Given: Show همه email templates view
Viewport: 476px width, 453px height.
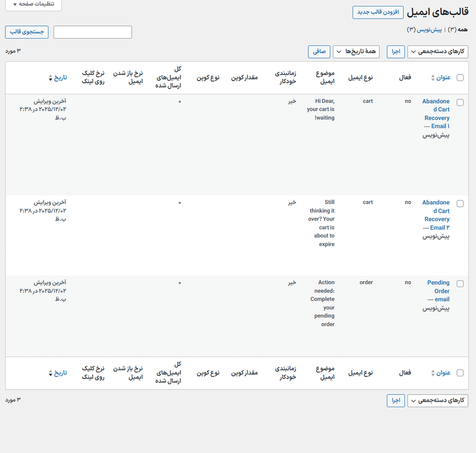Looking at the screenshot, I should 462,29.
